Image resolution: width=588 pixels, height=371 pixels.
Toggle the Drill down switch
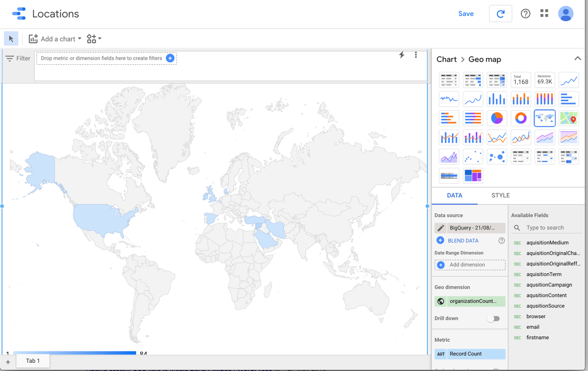click(493, 318)
